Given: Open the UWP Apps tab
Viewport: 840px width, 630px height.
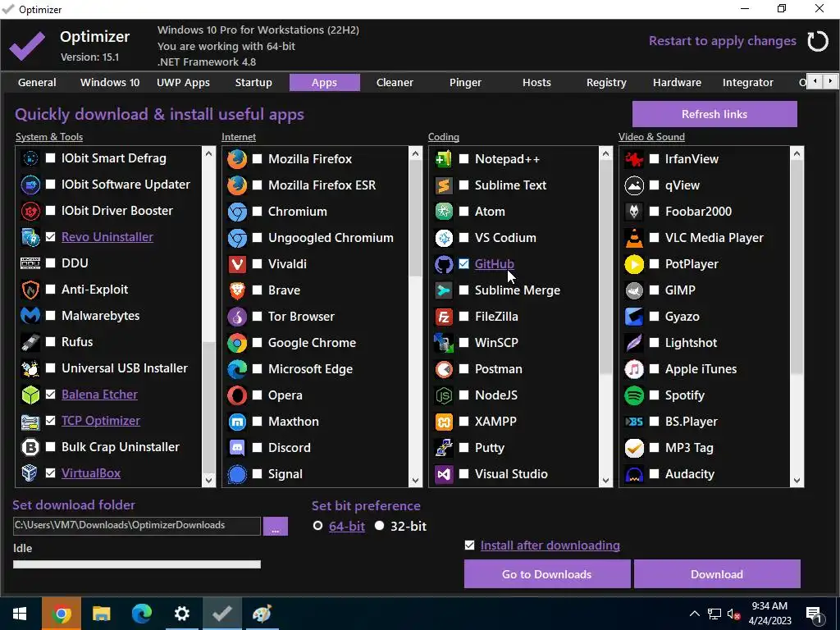Looking at the screenshot, I should click(x=183, y=83).
